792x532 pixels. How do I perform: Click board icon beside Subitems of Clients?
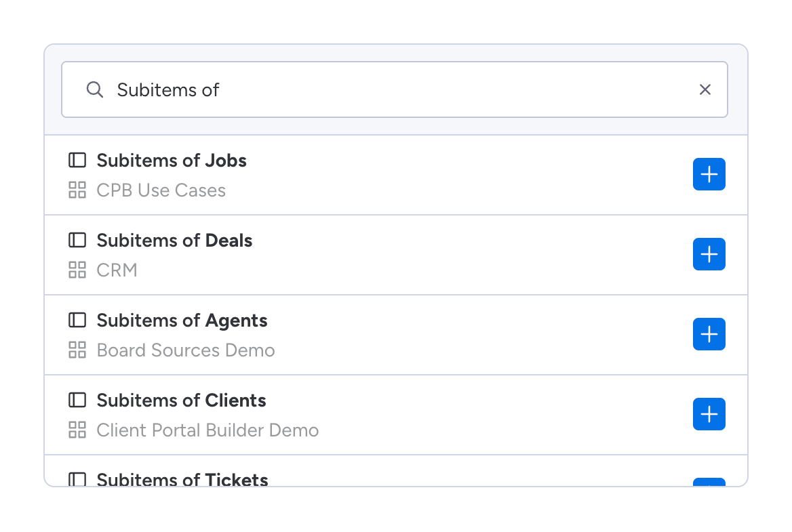pos(77,401)
